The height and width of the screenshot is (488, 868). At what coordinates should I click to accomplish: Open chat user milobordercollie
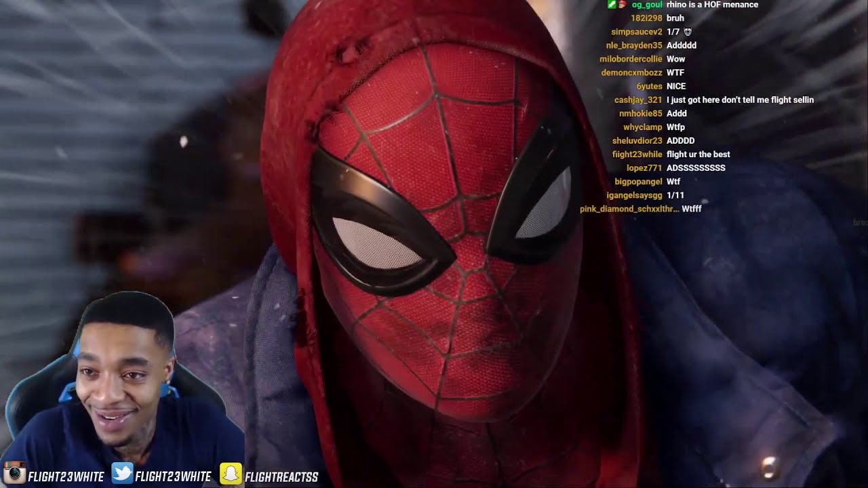click(631, 59)
